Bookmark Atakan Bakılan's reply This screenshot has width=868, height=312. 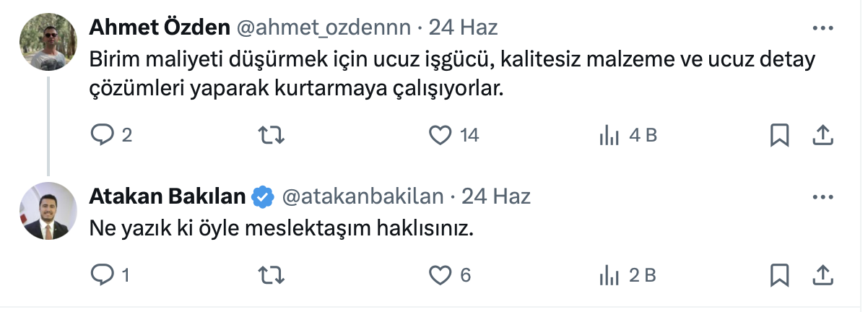779,274
